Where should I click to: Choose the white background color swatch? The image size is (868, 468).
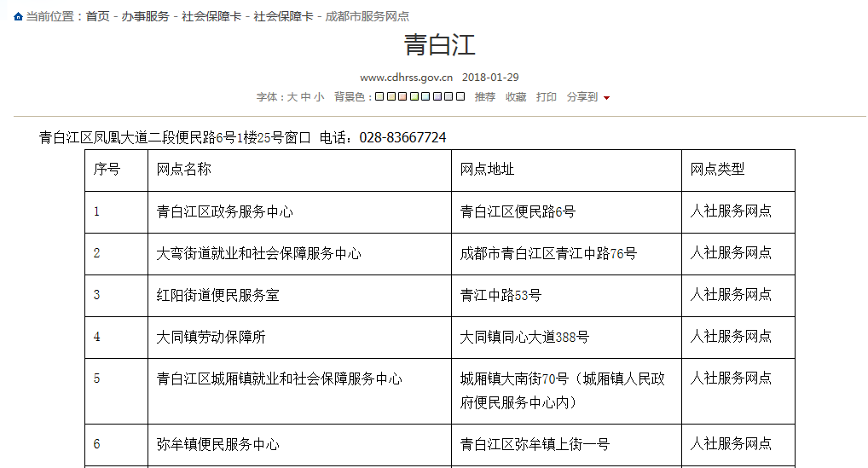[x=460, y=96]
